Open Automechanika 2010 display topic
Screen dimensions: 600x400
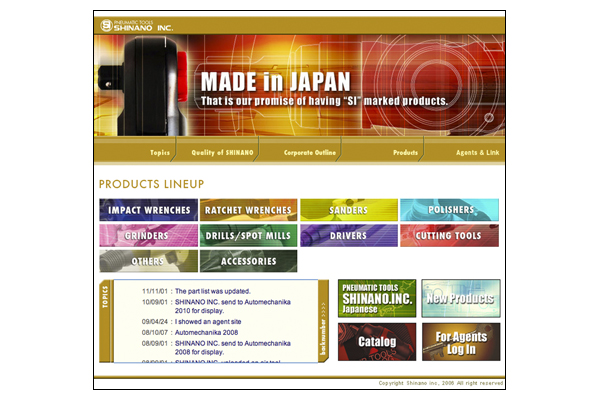click(233, 306)
